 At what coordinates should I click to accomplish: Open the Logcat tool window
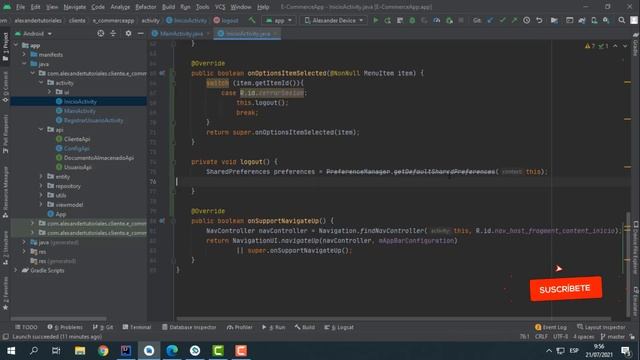coord(339,327)
